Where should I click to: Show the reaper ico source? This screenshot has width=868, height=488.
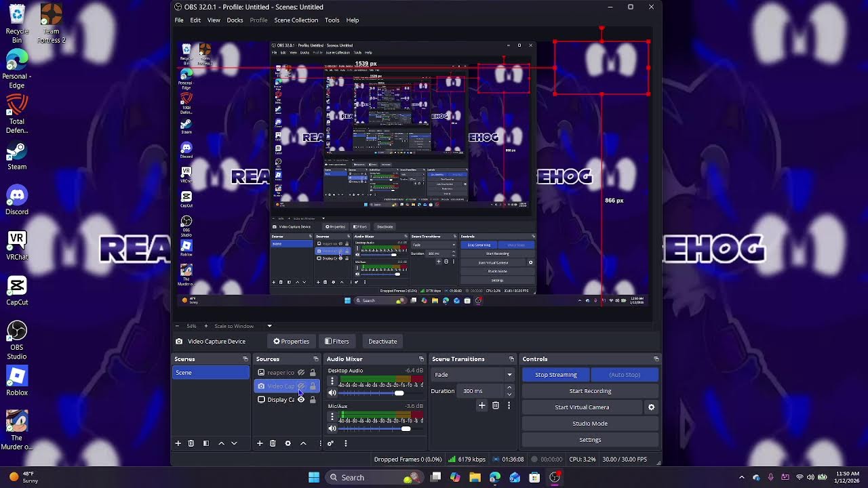point(301,373)
